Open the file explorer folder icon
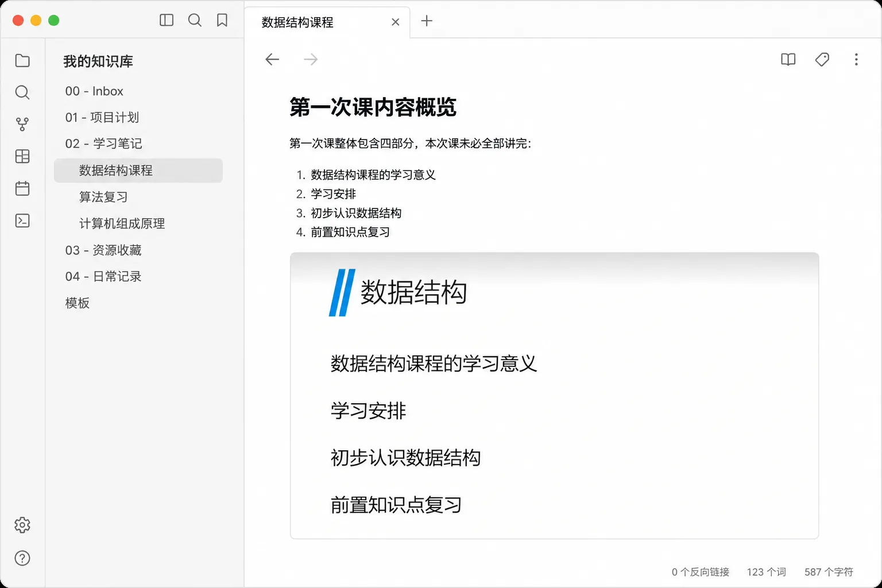This screenshot has height=588, width=882. point(22,60)
